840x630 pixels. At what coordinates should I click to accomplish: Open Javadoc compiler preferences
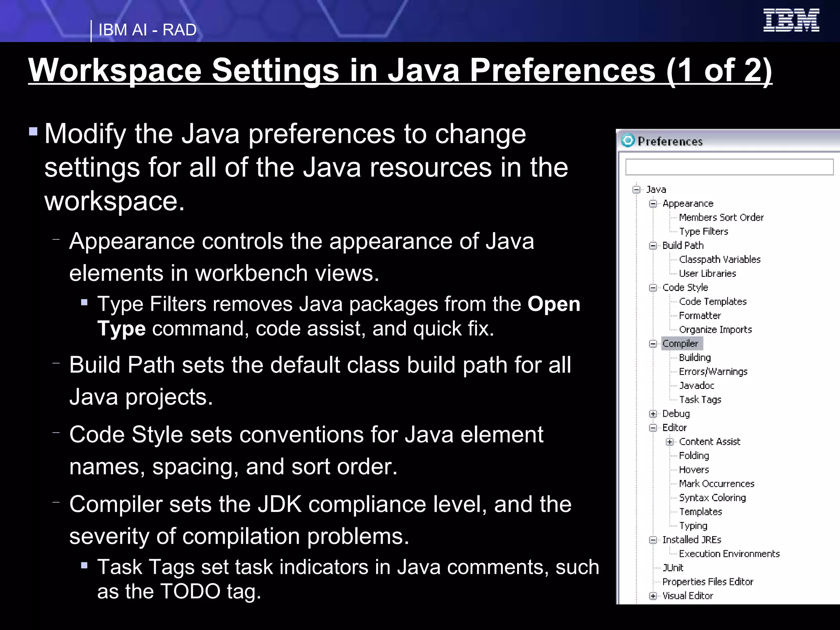(696, 386)
